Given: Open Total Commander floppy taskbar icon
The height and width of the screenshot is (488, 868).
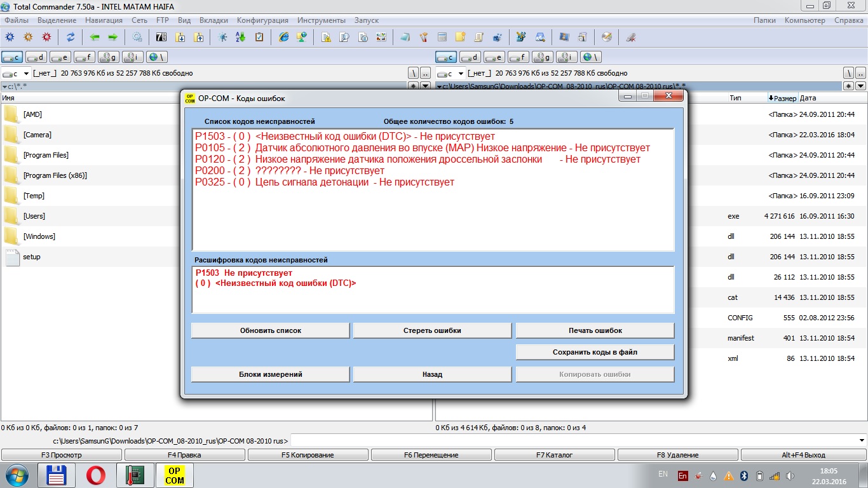Looking at the screenshot, I should [x=57, y=475].
